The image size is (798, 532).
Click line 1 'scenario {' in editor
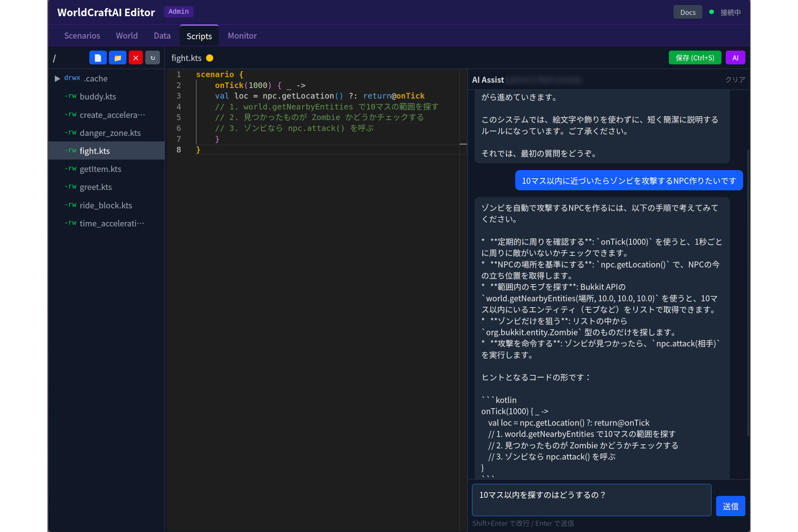[x=219, y=74]
